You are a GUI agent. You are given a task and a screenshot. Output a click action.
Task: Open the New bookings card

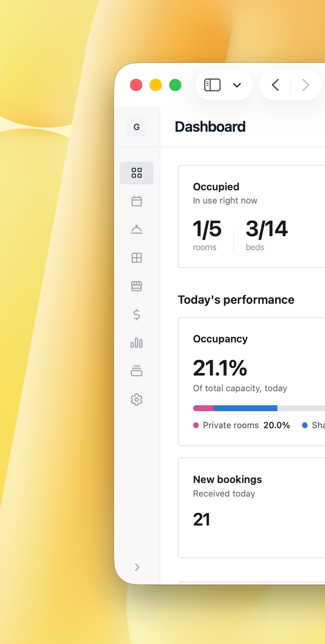(251, 508)
